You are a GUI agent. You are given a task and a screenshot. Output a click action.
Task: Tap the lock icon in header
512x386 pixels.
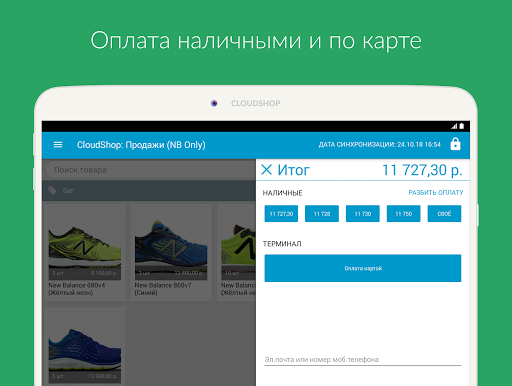pos(455,144)
